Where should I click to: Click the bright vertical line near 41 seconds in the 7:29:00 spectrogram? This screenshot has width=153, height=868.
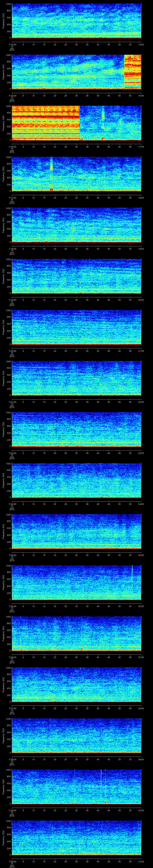click(101, 786)
